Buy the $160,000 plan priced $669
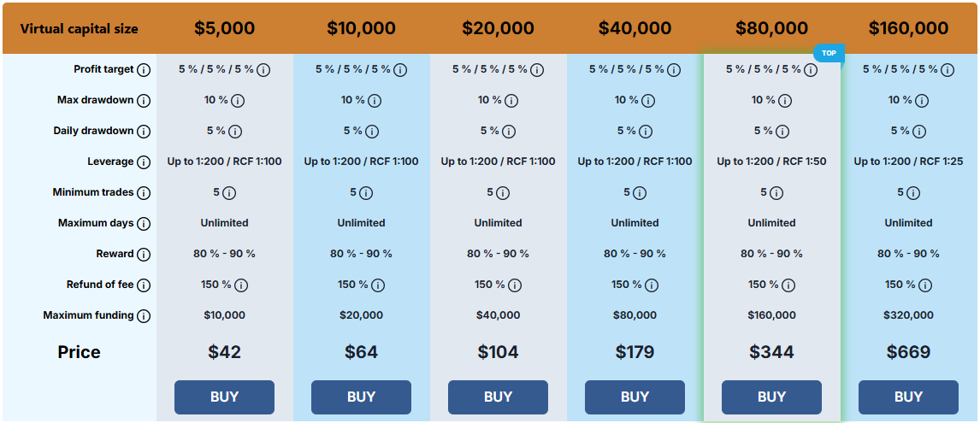This screenshot has width=980, height=423. [x=908, y=397]
